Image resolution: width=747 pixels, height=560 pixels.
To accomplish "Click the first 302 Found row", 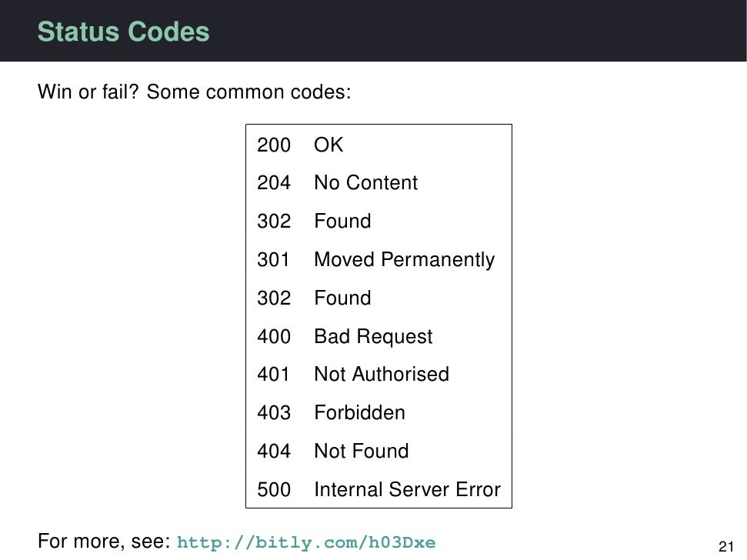I will [379, 221].
